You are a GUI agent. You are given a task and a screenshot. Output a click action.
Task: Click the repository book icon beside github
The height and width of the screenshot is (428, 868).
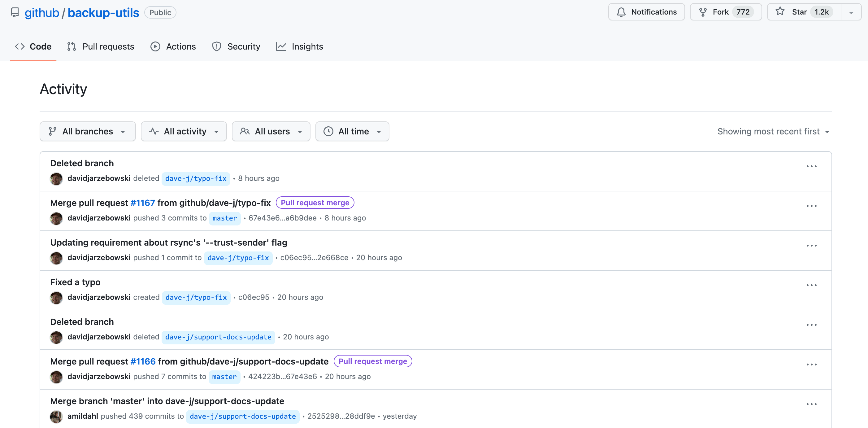15,12
